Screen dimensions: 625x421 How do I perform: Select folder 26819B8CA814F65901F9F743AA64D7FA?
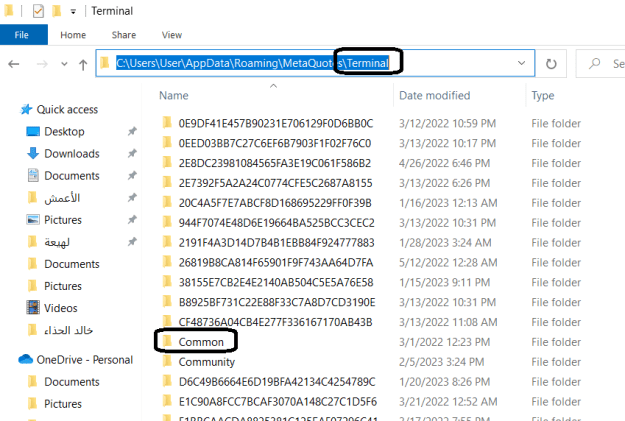pos(276,263)
